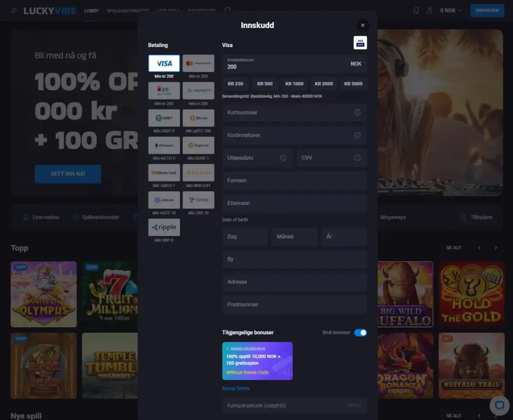Select Litecoin payment tile
The height and width of the screenshot is (420, 513).
pyautogui.click(x=164, y=199)
